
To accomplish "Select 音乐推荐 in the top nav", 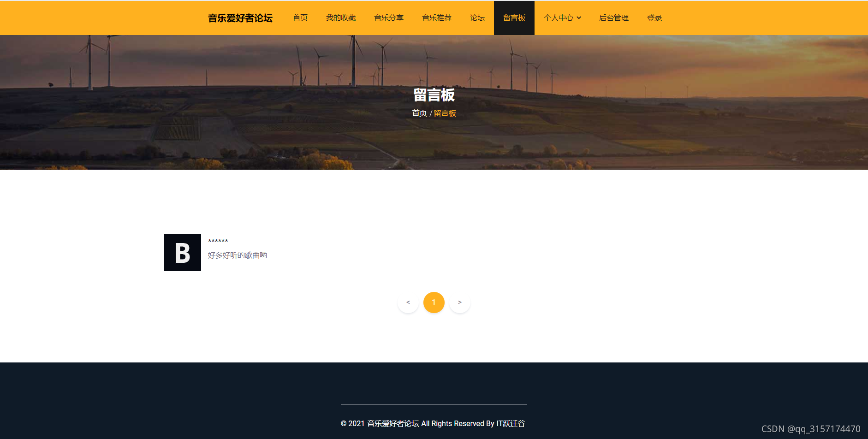I will click(x=437, y=18).
